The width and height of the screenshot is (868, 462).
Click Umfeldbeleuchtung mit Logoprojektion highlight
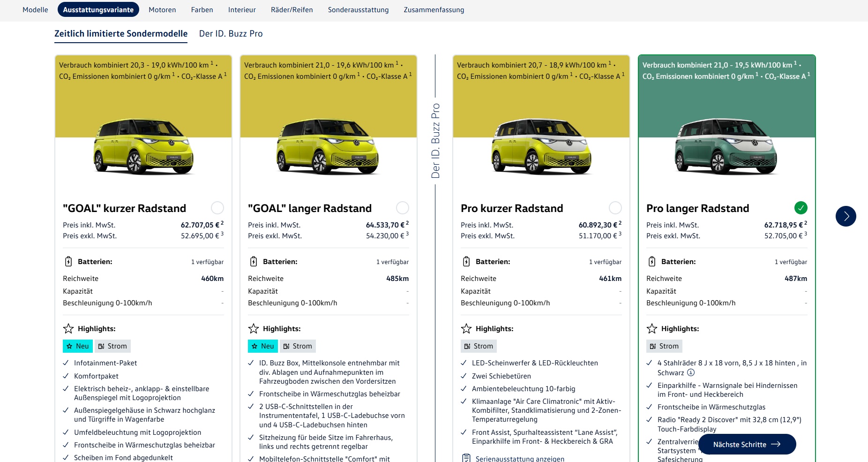click(137, 432)
